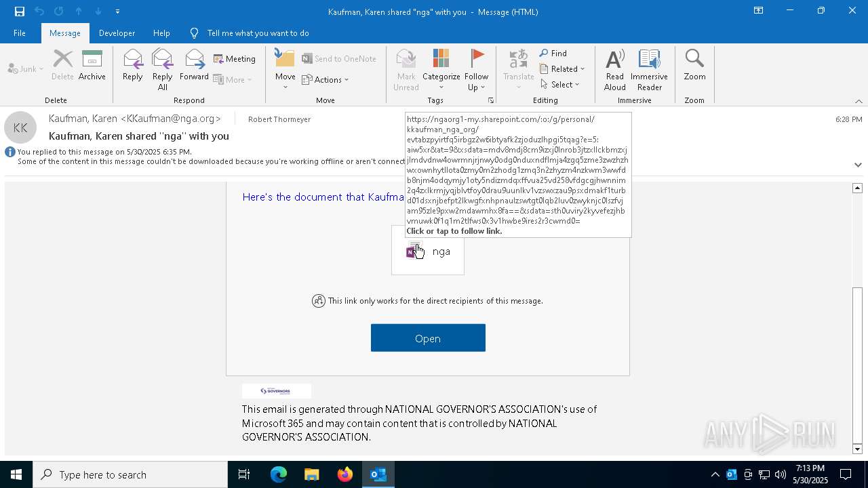Launch Firefox from the taskbar

click(345, 474)
